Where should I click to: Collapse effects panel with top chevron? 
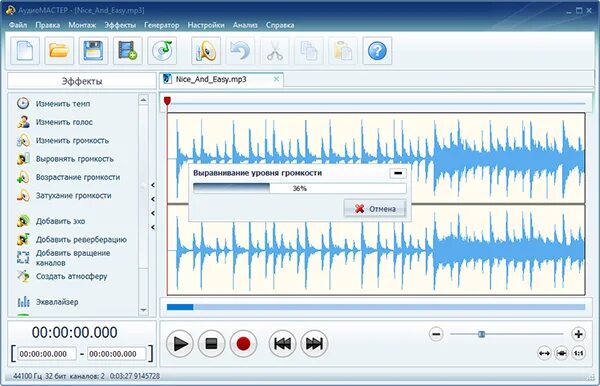tap(153, 185)
